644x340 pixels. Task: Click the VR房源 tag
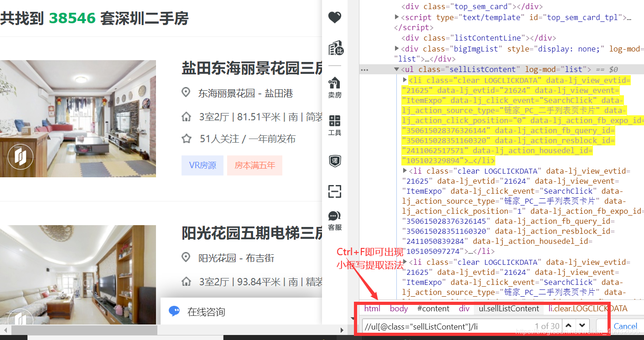203,165
